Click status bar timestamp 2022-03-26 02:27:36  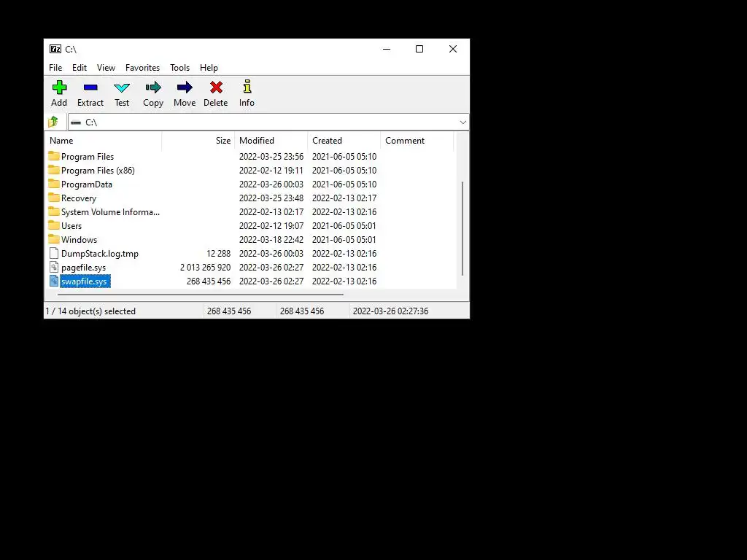click(391, 311)
